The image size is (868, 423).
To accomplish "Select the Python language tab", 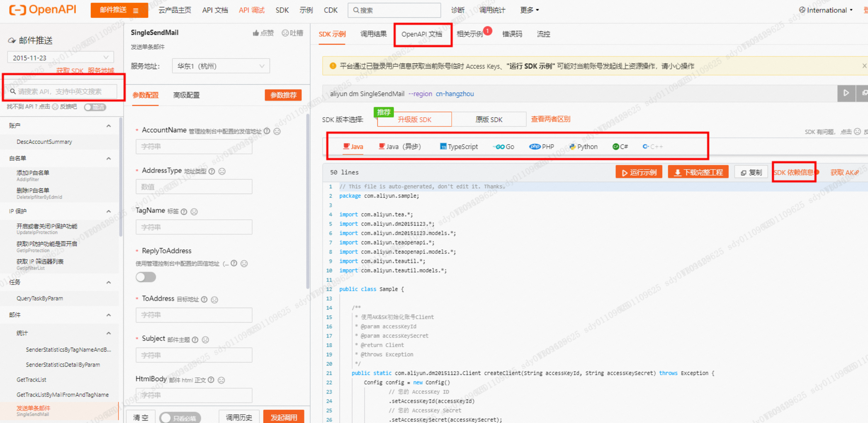I will pos(583,147).
